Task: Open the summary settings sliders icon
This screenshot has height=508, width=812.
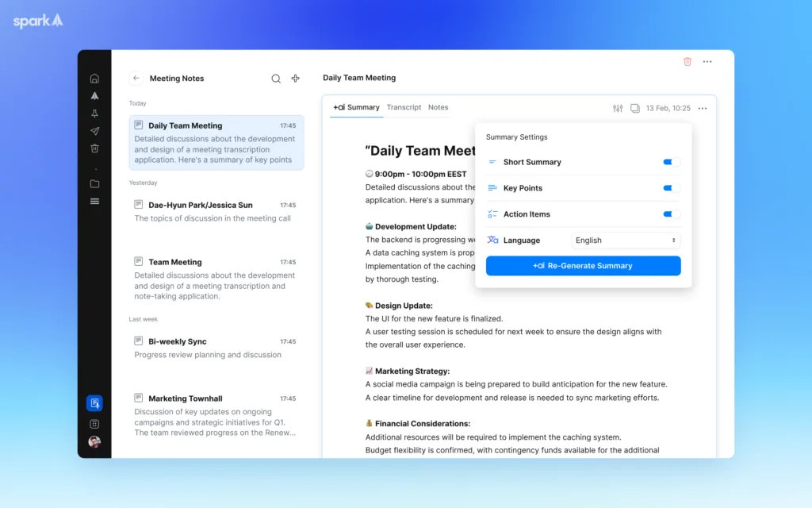Action: 618,108
